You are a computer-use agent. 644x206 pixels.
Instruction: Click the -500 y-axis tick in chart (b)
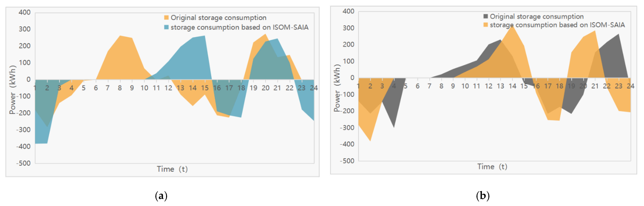[x=347, y=161]
